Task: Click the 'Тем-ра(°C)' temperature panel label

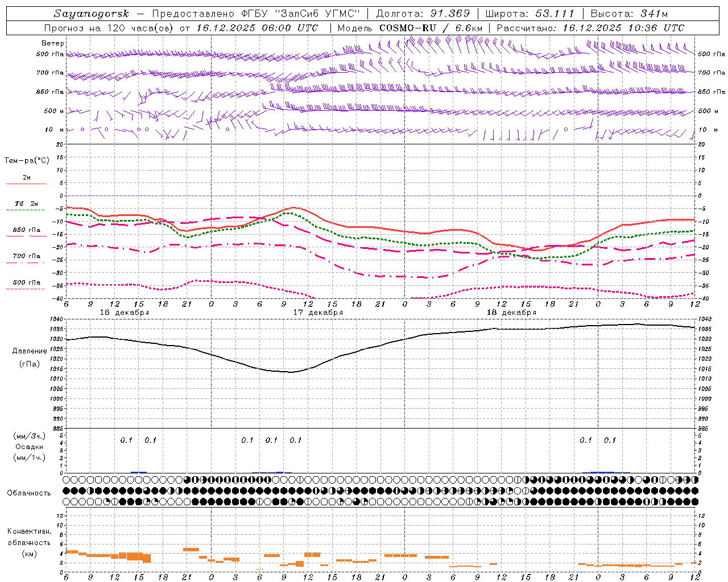Action: click(27, 161)
